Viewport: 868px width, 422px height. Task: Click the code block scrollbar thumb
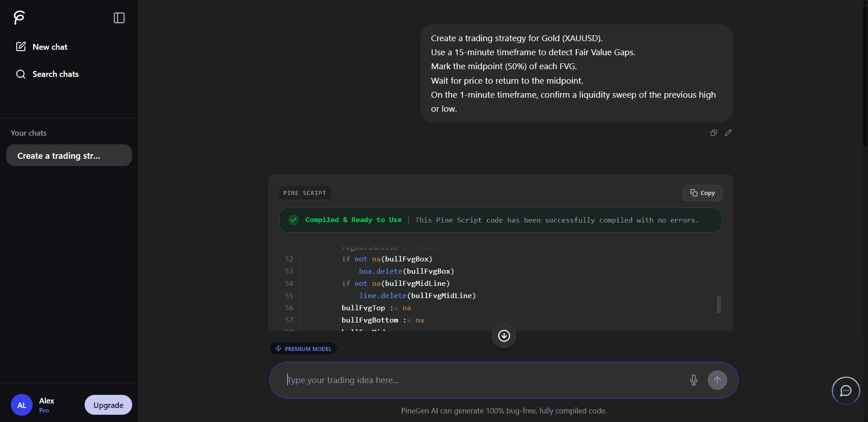click(x=719, y=304)
